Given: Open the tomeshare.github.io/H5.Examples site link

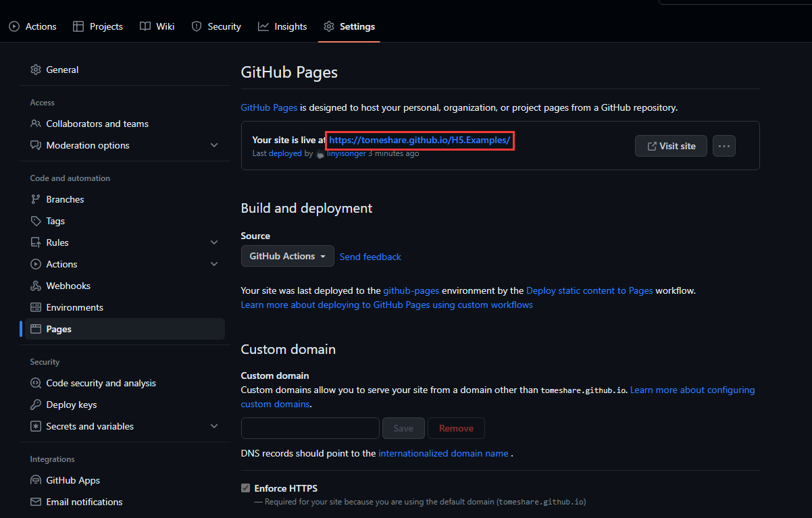Looking at the screenshot, I should [x=420, y=140].
